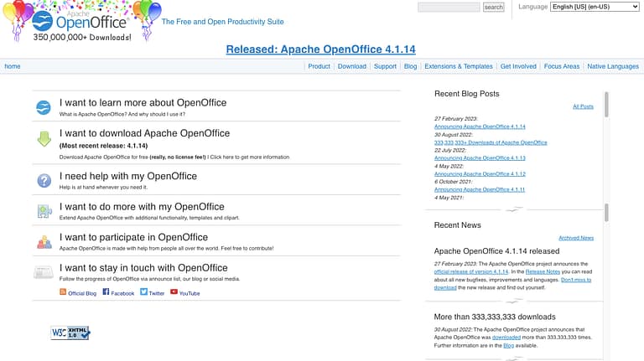644x361 pixels.
Task: Click the participate people icon
Action: point(44,242)
